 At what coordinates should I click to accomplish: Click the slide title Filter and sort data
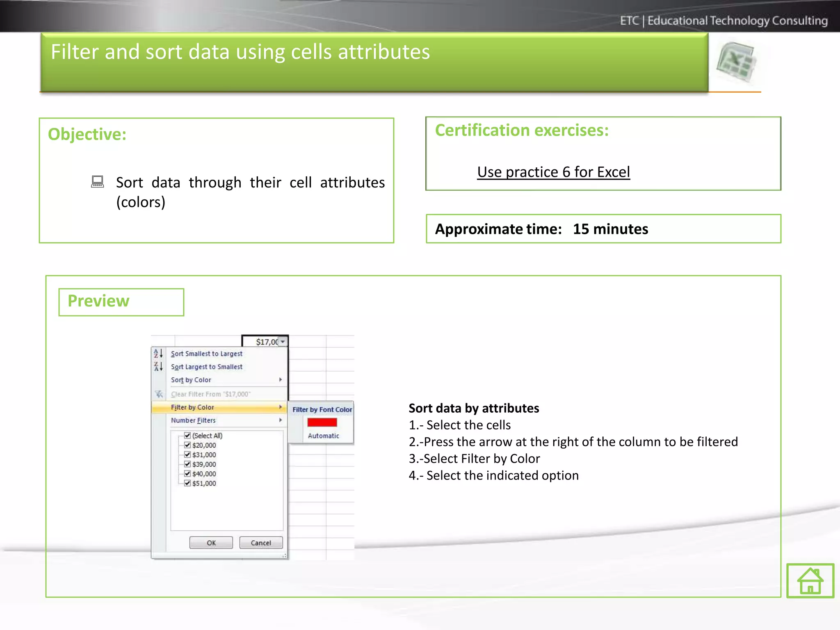point(240,52)
